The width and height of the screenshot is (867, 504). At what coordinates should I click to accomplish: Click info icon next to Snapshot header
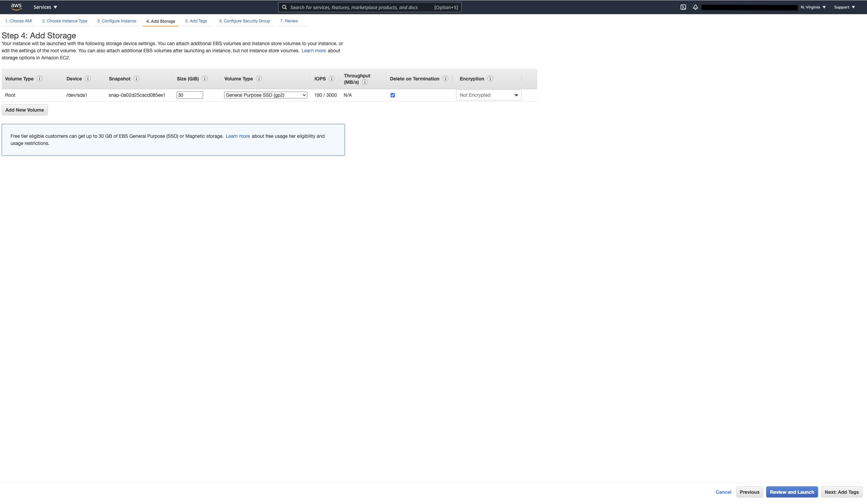coord(136,79)
